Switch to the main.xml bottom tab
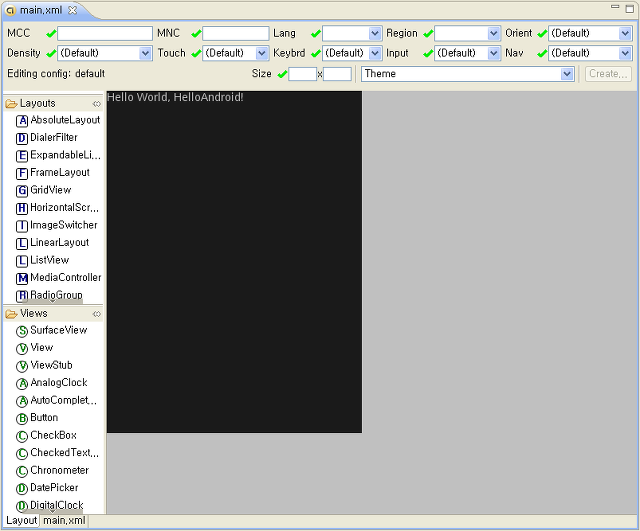The height and width of the screenshot is (531, 640). [x=64, y=521]
